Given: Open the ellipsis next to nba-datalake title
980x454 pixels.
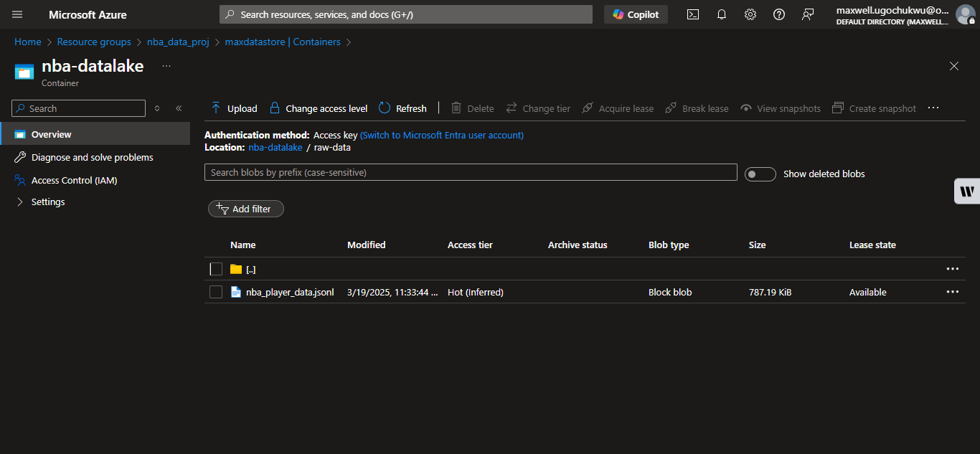Looking at the screenshot, I should pyautogui.click(x=166, y=66).
